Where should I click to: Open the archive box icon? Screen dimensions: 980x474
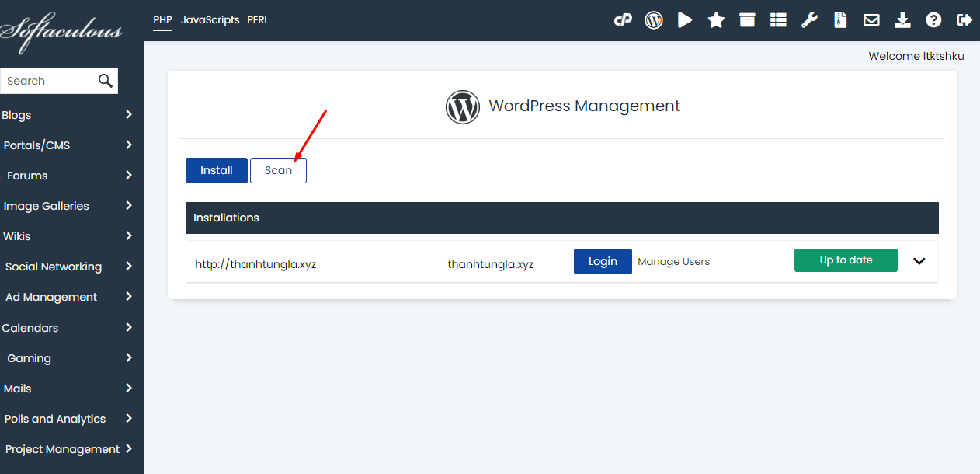(x=747, y=20)
